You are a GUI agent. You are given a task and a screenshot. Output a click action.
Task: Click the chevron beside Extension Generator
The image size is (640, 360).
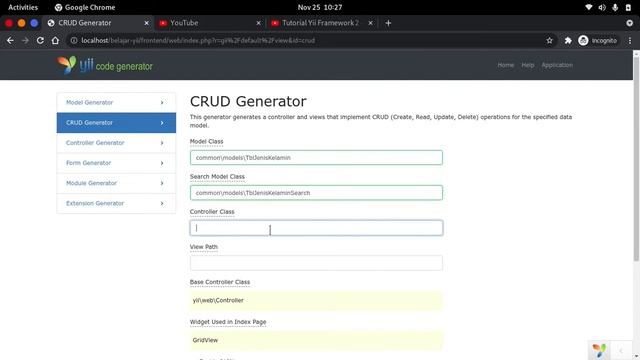tap(162, 203)
